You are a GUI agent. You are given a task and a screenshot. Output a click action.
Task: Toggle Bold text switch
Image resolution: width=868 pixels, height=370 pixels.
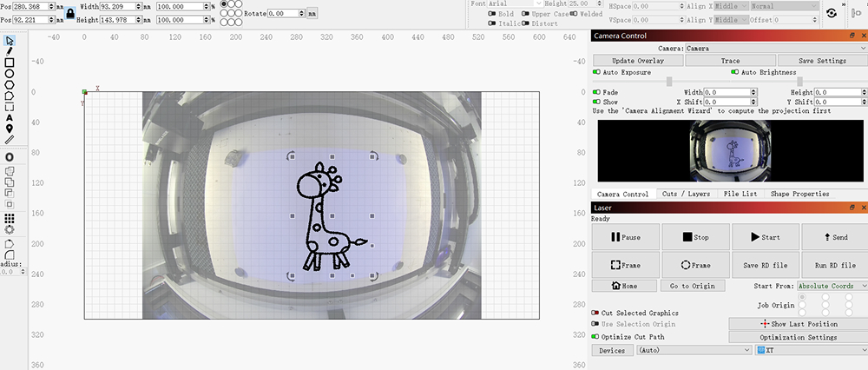(491, 14)
